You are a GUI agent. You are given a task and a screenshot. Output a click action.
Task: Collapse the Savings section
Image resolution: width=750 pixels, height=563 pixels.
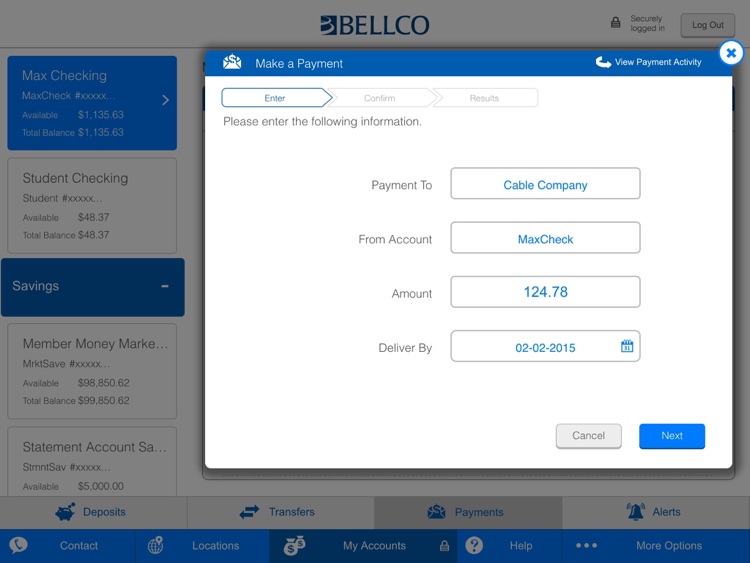pos(165,286)
